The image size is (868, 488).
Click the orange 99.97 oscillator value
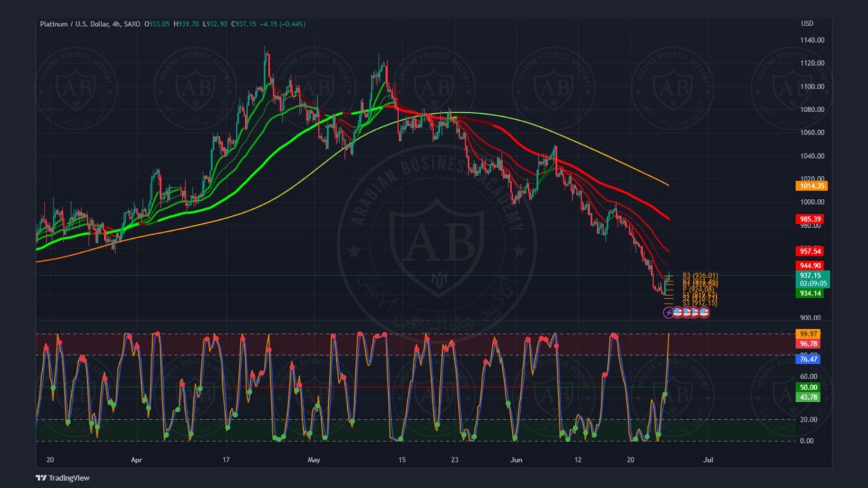pyautogui.click(x=808, y=334)
